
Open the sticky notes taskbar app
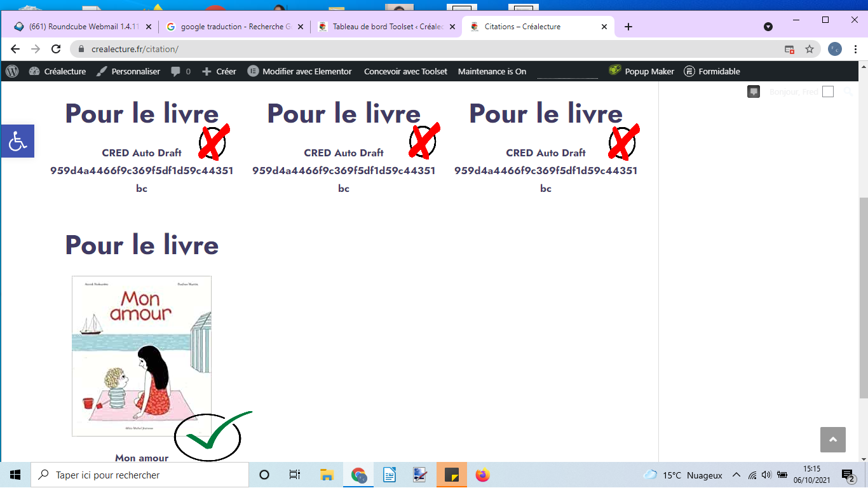point(452,475)
